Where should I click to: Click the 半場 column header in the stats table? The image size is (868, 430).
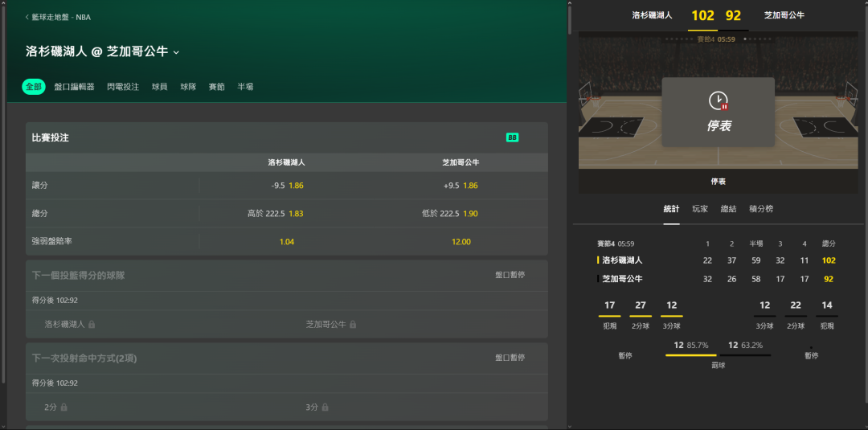756,244
